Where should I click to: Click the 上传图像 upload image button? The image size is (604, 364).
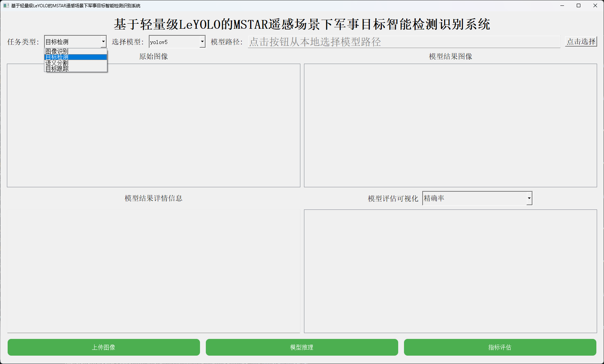point(104,347)
